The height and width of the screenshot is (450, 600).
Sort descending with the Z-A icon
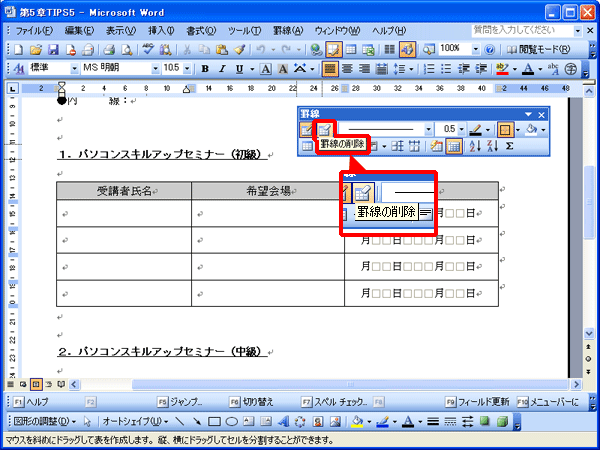(x=492, y=146)
